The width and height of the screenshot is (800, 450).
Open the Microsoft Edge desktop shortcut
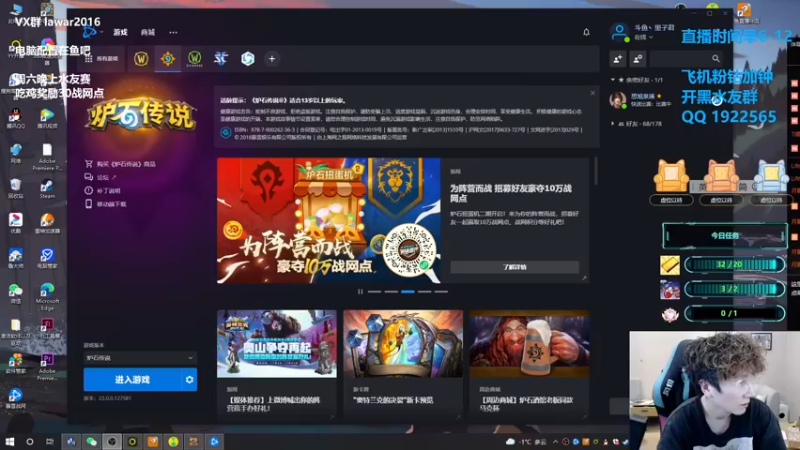click(47, 296)
